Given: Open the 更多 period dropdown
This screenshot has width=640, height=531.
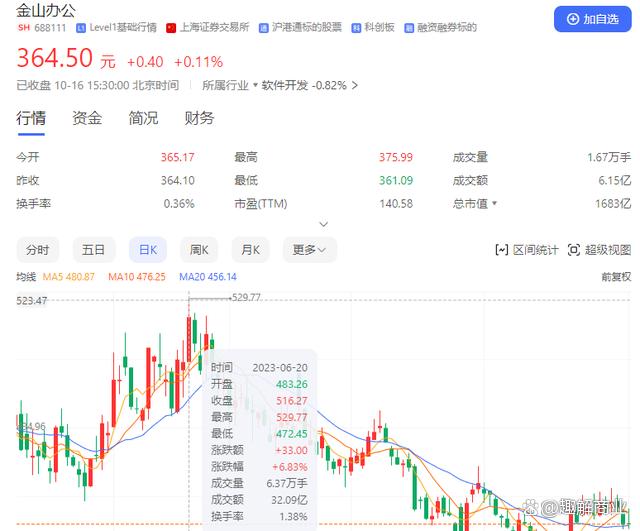Looking at the screenshot, I should tap(309, 249).
